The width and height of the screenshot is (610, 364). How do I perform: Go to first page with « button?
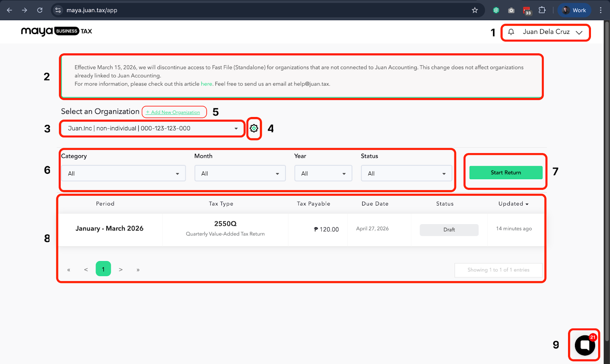click(69, 270)
